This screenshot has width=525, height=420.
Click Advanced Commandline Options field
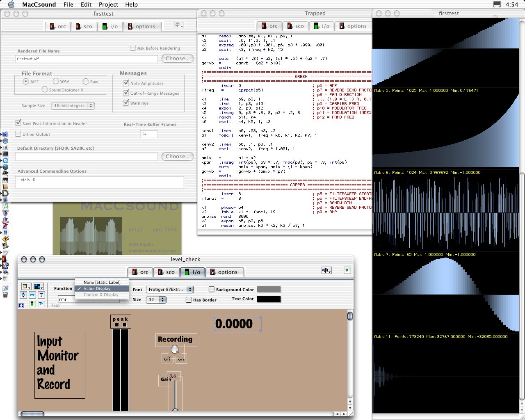point(100,182)
